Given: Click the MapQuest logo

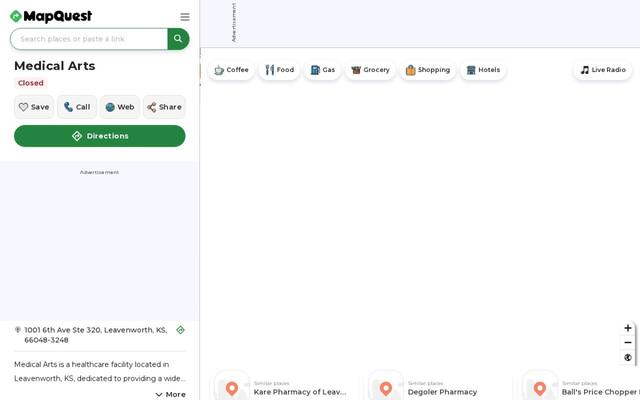Looking at the screenshot, I should [x=51, y=16].
